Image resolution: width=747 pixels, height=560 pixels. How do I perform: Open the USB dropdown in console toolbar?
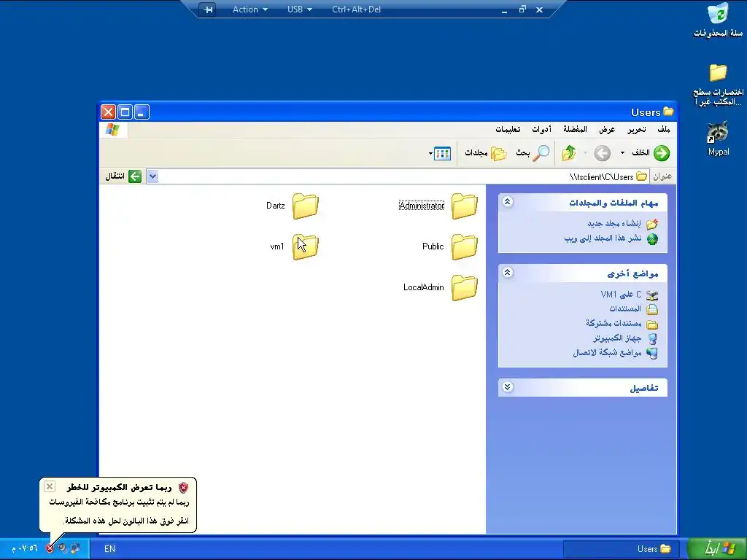coord(300,9)
